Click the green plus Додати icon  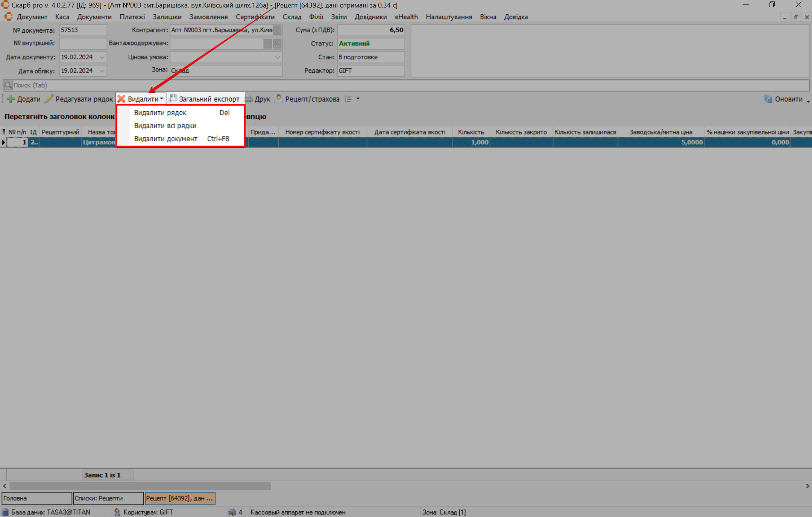[x=11, y=99]
